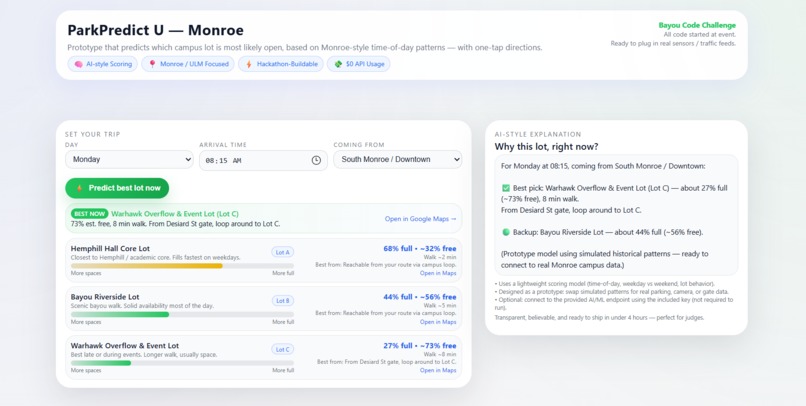Open in Maps for Bayou Riverside Lot

[x=438, y=322]
